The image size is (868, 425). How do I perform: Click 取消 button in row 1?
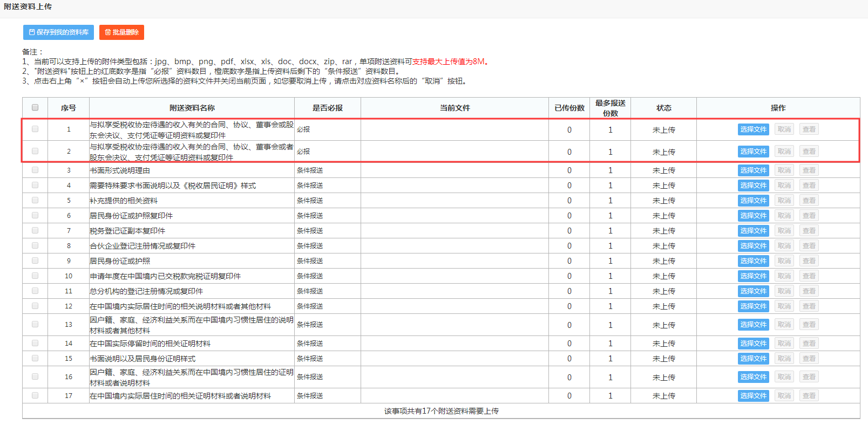(784, 129)
